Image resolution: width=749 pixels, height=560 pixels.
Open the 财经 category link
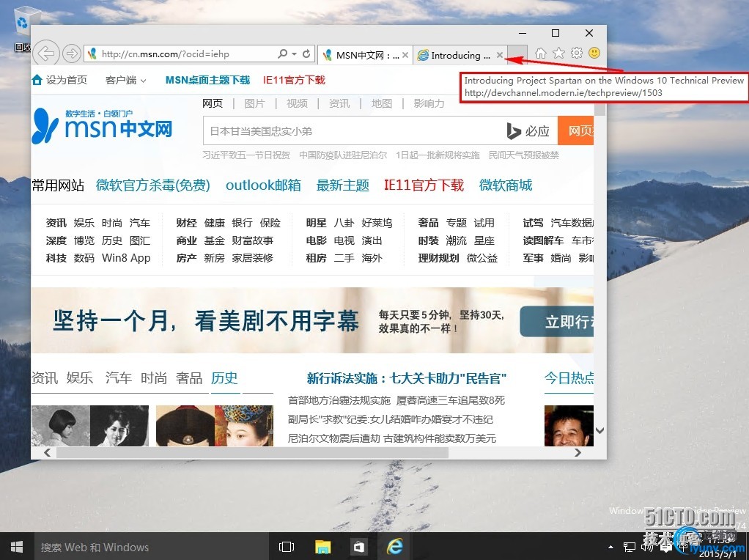coord(186,223)
